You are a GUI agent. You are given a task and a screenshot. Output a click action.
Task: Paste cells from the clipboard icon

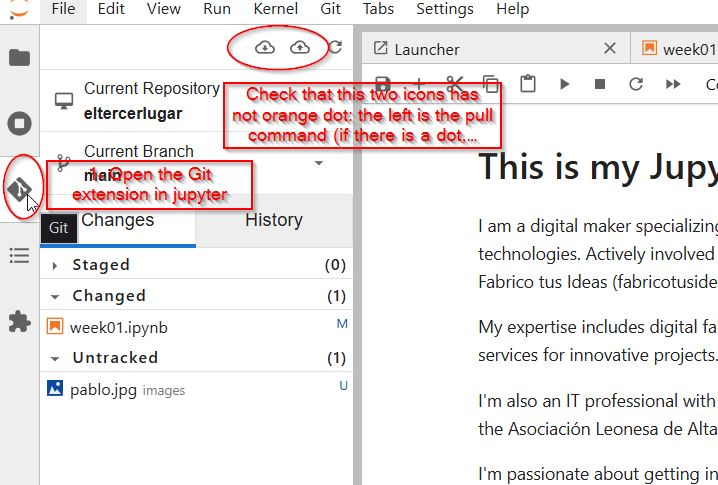[528, 85]
